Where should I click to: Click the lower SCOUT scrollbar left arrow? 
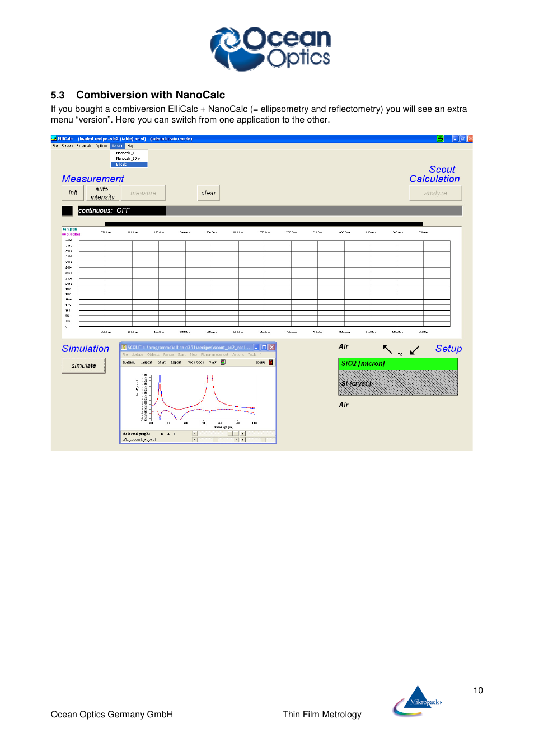pyautogui.click(x=195, y=439)
